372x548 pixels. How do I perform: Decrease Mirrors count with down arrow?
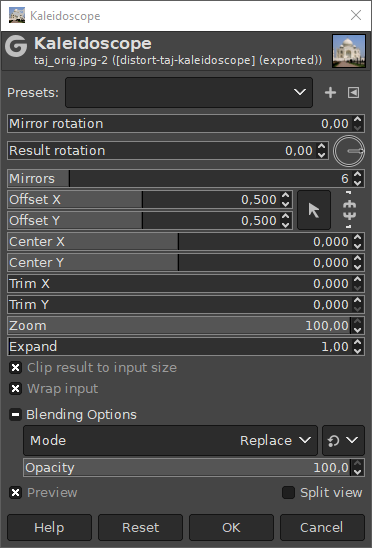pos(357,183)
